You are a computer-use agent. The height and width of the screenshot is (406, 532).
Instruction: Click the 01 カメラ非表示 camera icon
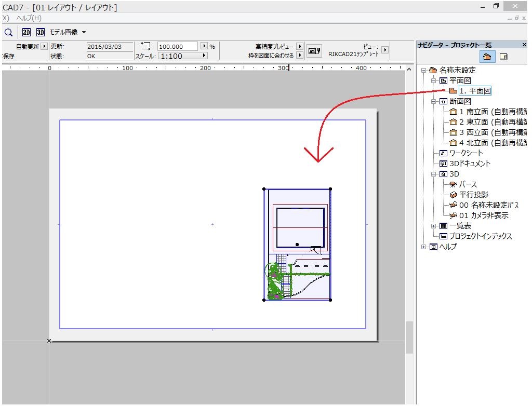pyautogui.click(x=453, y=215)
